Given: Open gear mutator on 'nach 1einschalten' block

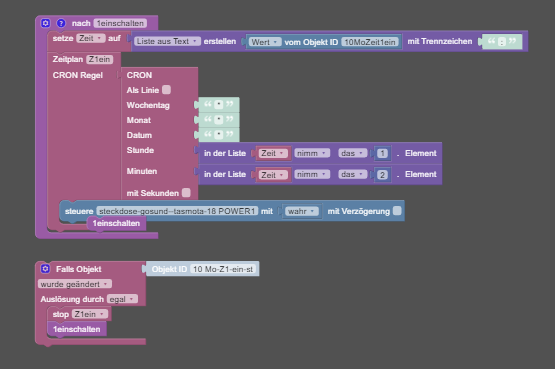Looking at the screenshot, I should coord(45,23).
